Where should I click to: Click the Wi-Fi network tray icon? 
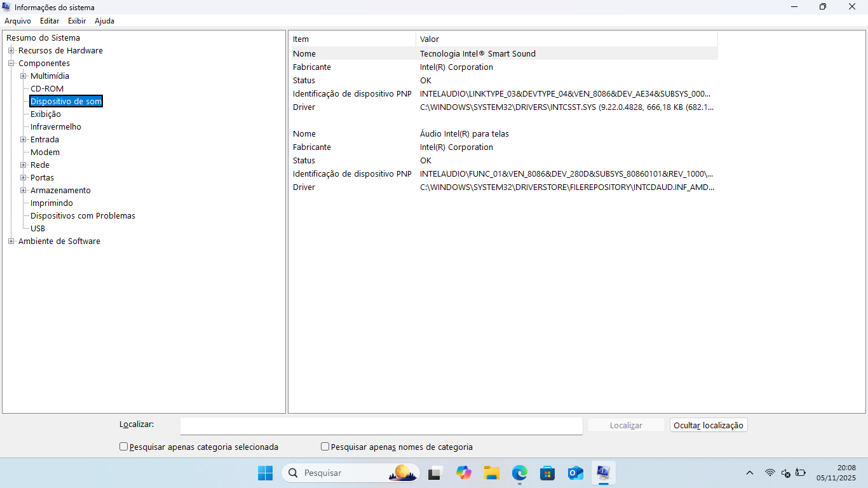tap(770, 473)
